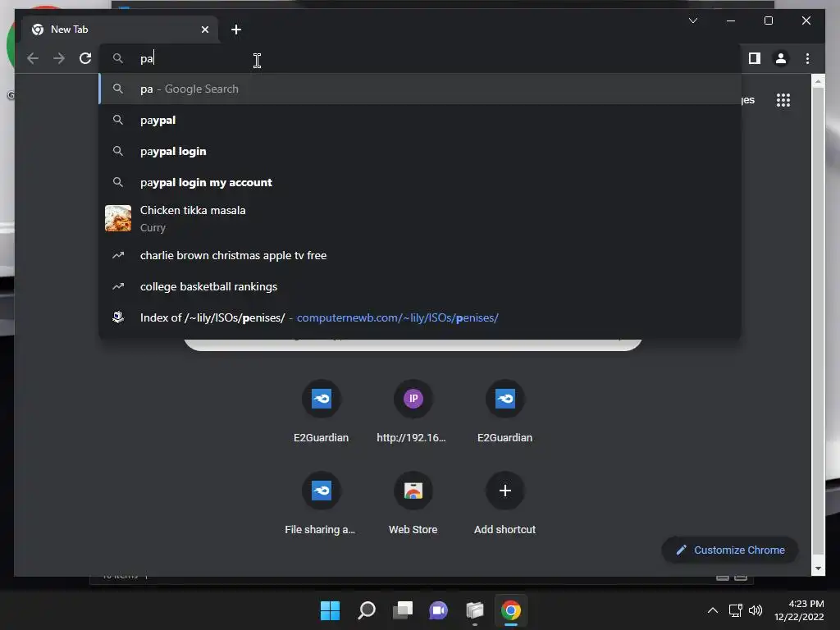
Task: Open the Chrome three-dot menu
Action: coord(807,58)
